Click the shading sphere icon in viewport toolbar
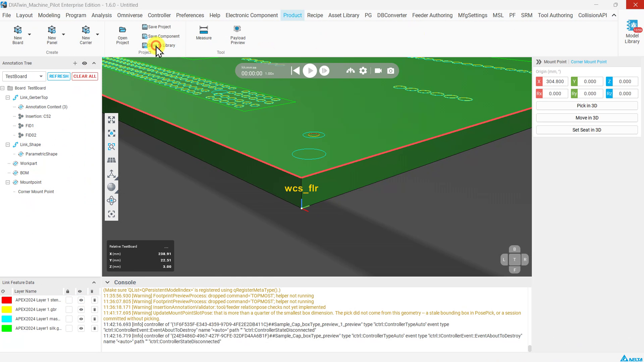 click(x=111, y=187)
